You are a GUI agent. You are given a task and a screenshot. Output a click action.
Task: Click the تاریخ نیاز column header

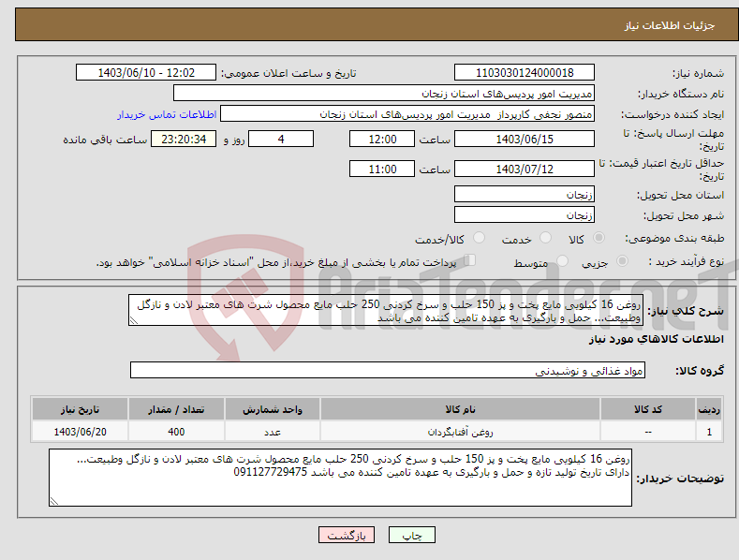(81, 409)
